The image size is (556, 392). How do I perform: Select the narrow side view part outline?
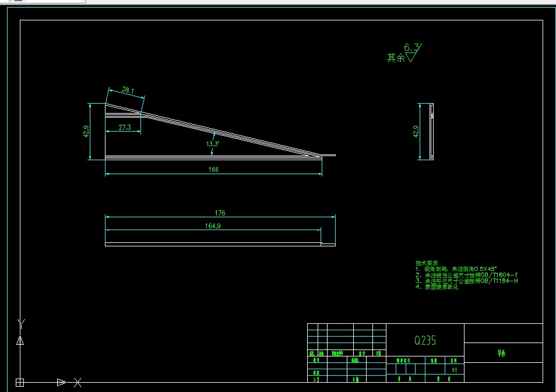point(431,132)
